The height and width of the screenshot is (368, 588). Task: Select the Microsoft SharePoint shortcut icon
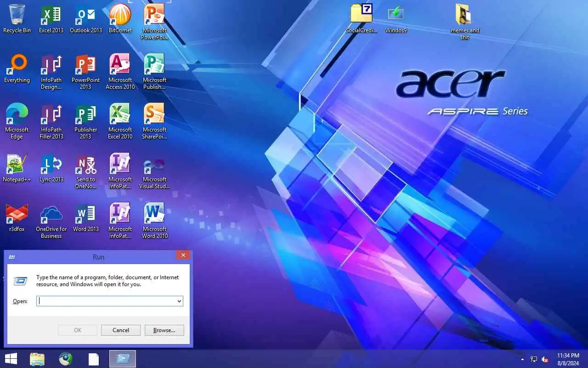155,121
